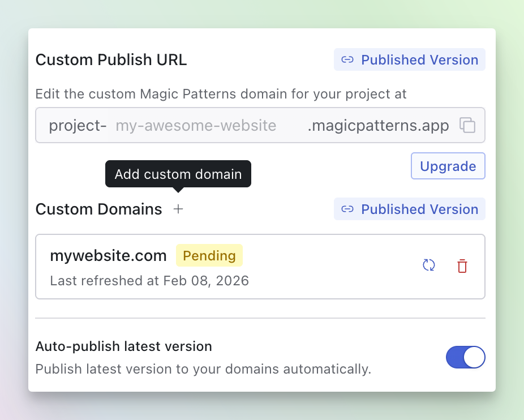This screenshot has height=420, width=524.
Task: Click the "Auto-publish latest version" label
Action: click(x=123, y=346)
